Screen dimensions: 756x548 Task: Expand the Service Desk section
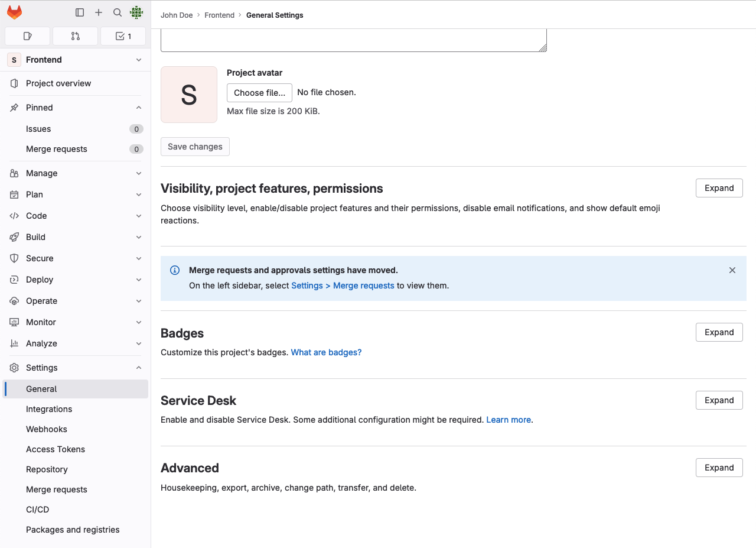pyautogui.click(x=719, y=400)
